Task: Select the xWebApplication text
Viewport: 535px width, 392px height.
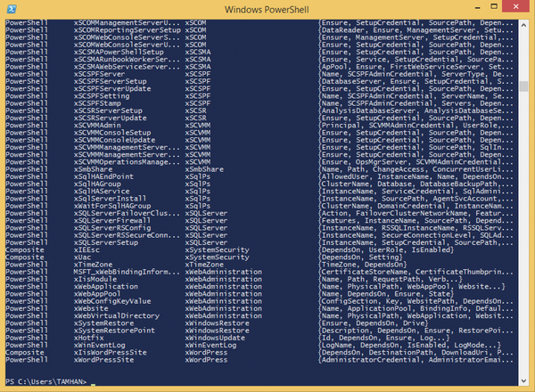Action: coord(106,287)
